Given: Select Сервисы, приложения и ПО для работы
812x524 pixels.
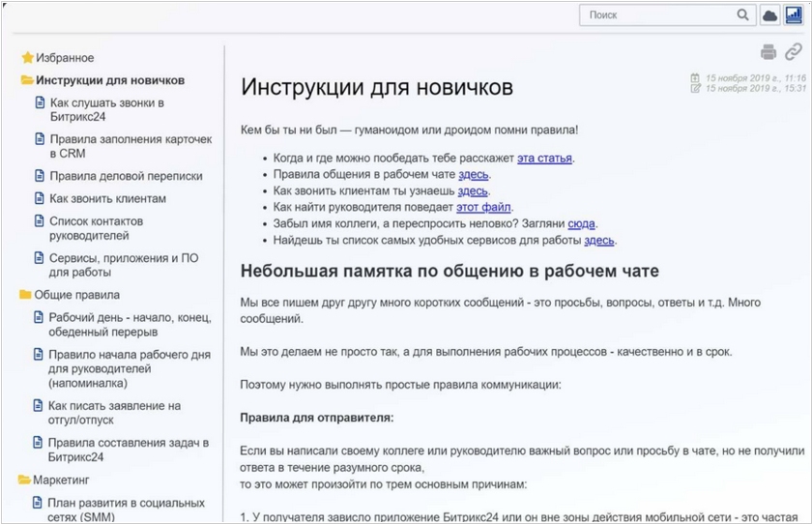Looking at the screenshot, I should (123, 265).
